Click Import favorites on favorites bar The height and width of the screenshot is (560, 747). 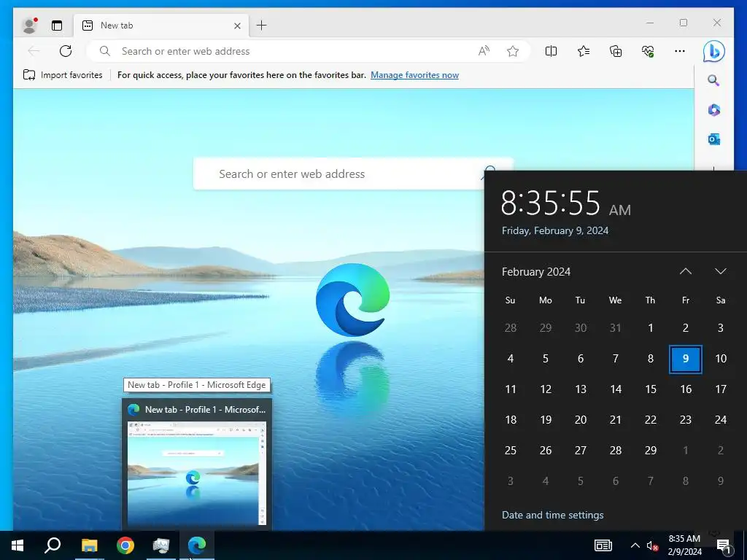click(63, 75)
